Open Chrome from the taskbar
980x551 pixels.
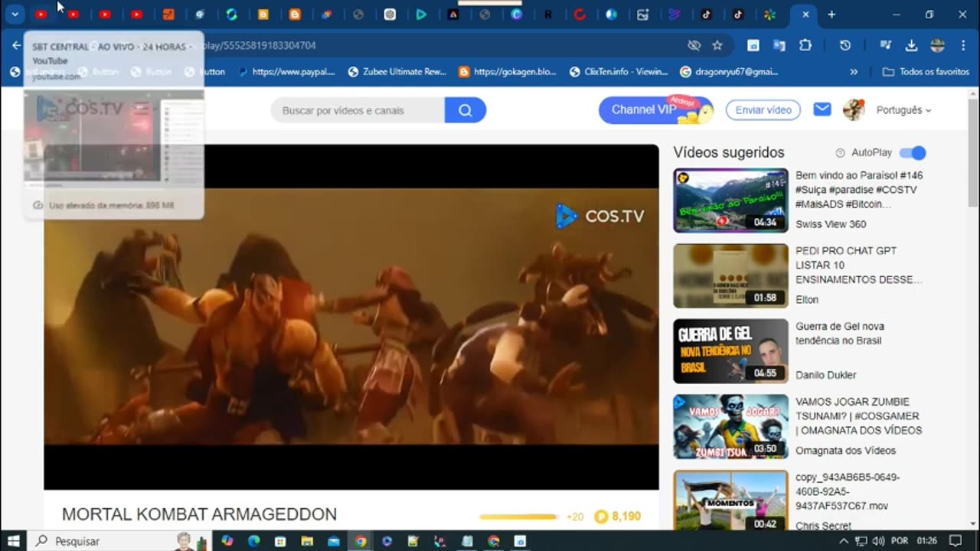point(360,541)
